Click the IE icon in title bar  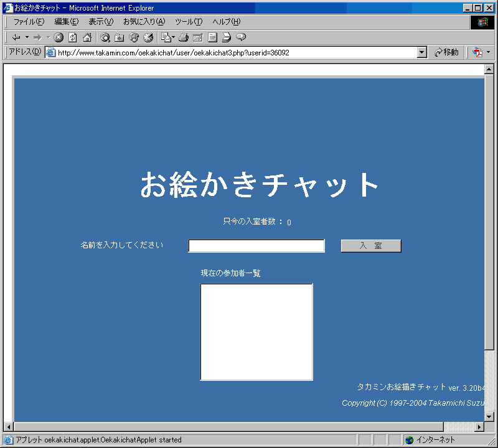[8, 7]
